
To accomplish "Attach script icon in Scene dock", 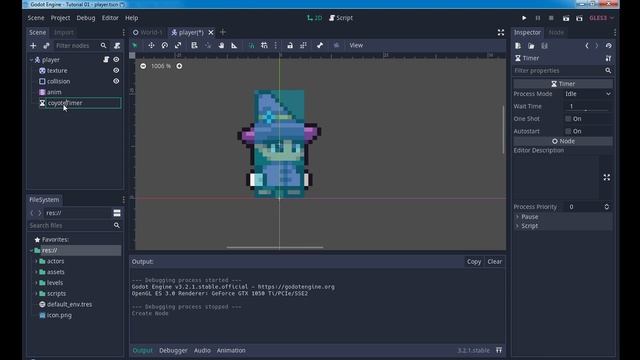I will click(117, 46).
